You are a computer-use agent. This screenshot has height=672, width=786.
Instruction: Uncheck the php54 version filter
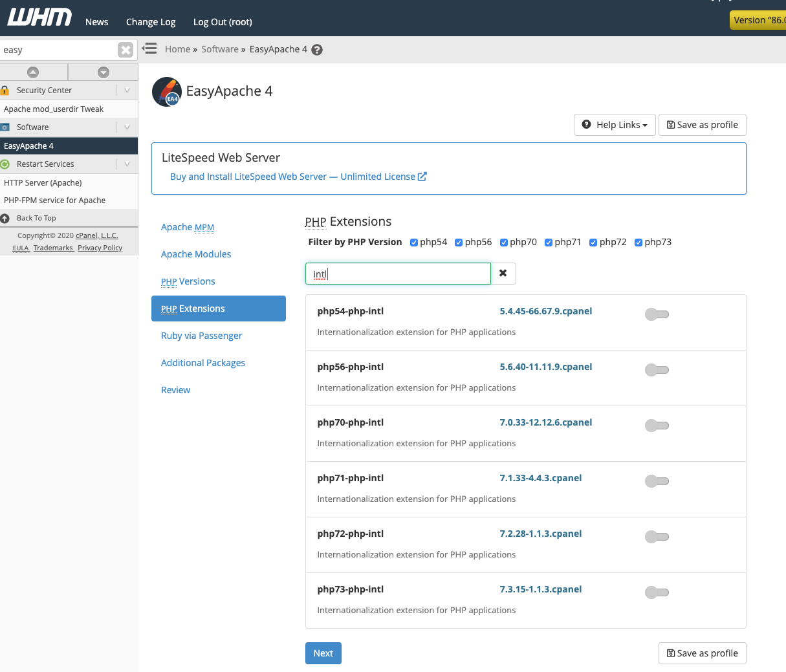[x=414, y=243]
